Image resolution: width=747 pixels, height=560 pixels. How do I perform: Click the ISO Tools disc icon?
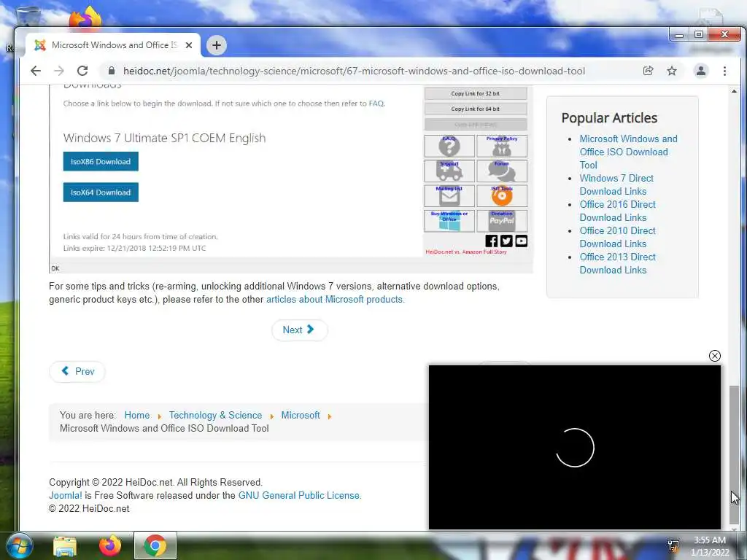pyautogui.click(x=502, y=195)
